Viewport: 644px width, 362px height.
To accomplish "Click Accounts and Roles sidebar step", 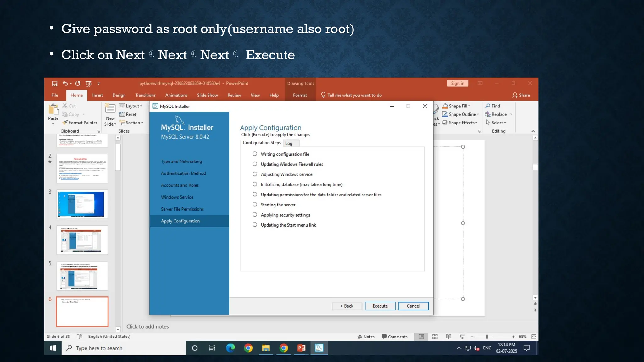I will pos(180,185).
